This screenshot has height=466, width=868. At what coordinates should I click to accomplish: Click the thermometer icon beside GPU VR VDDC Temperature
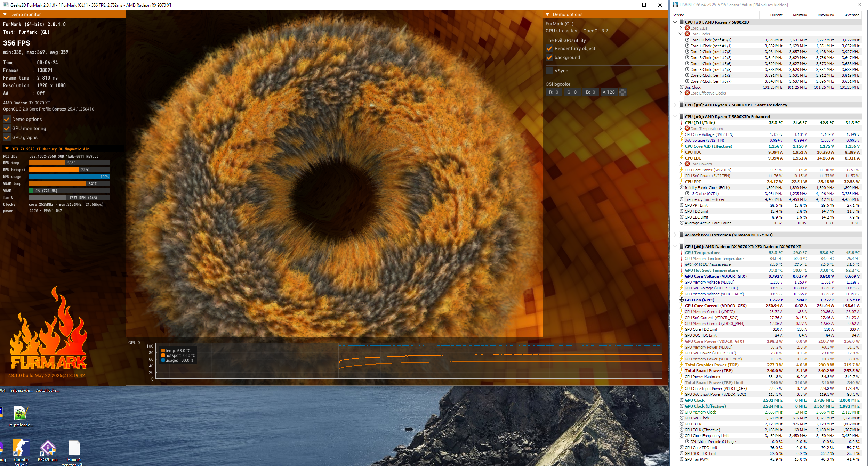(x=682, y=264)
